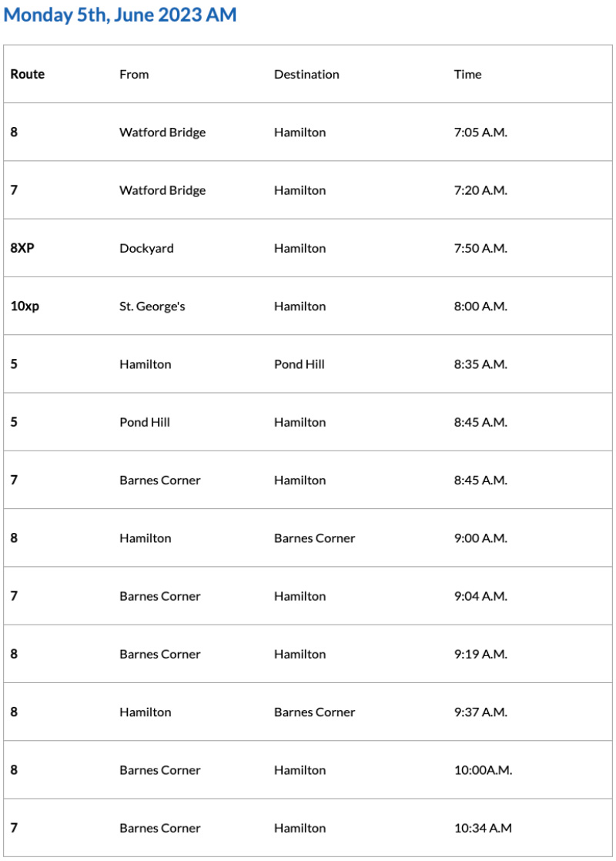The image size is (616, 861).
Task: Click the Monday 5th, June 2023 AM heading
Action: (120, 15)
